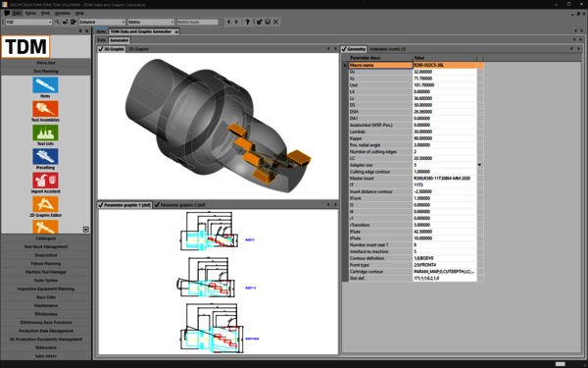Image resolution: width=588 pixels, height=368 pixels.
Task: Launch the 2D Graphic Editor
Action: [45, 204]
